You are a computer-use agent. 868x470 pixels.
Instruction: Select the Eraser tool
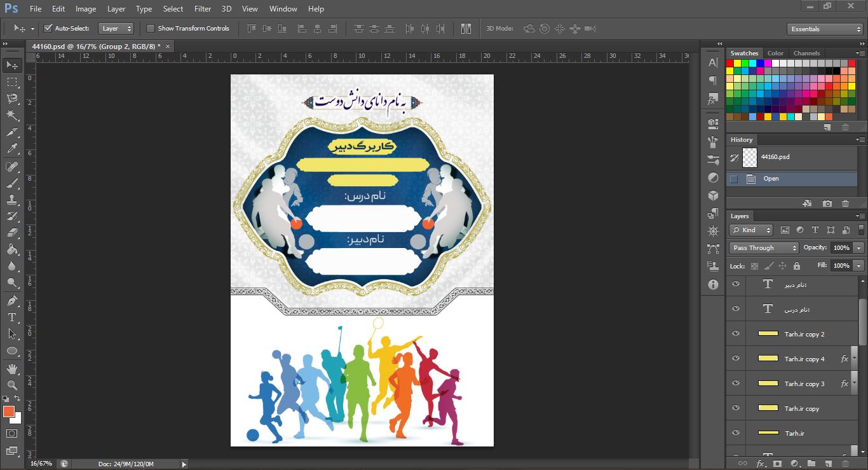12,233
